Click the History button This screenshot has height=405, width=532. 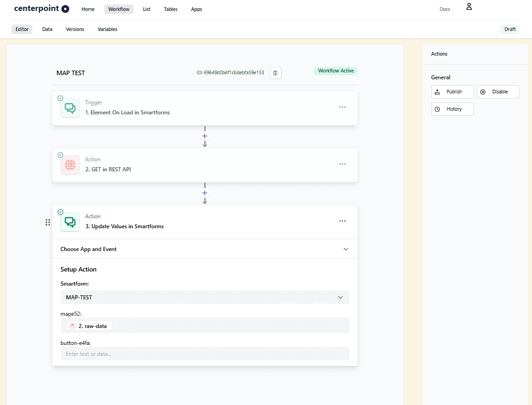coord(453,109)
